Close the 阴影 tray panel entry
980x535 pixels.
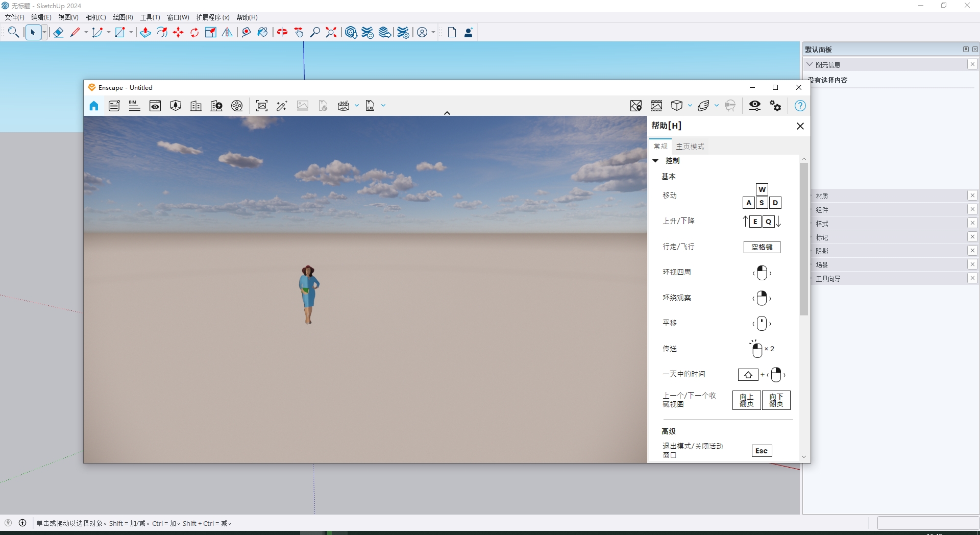(x=973, y=251)
